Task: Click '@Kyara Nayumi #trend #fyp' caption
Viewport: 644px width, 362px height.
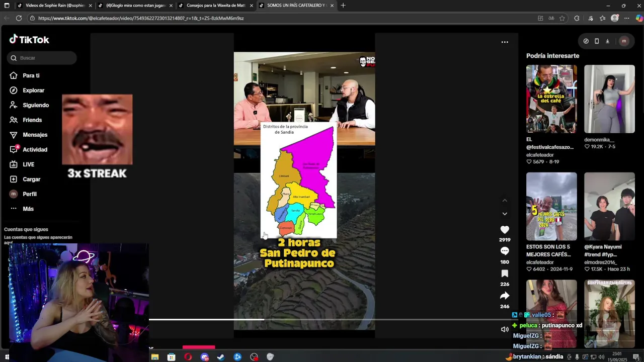Action: [x=603, y=251]
